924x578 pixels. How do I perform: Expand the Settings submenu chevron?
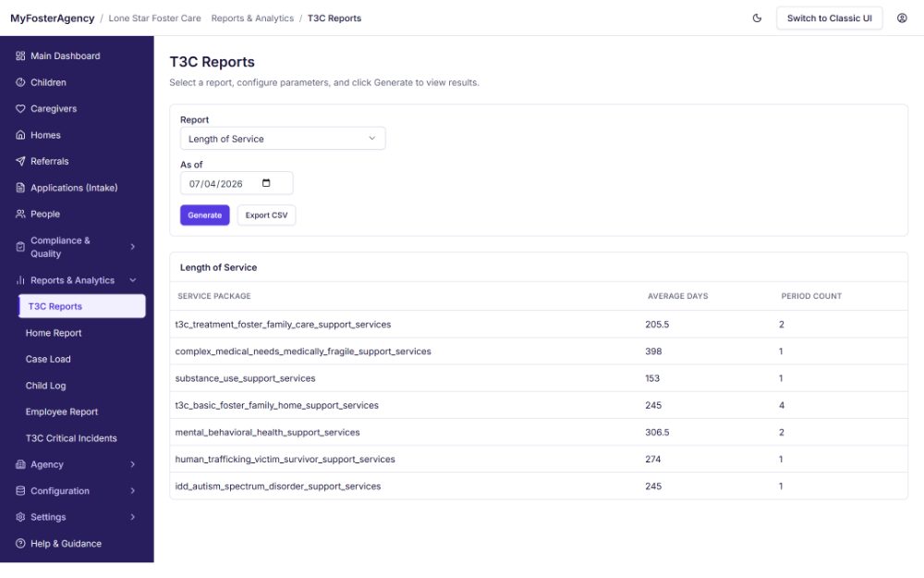(x=132, y=517)
